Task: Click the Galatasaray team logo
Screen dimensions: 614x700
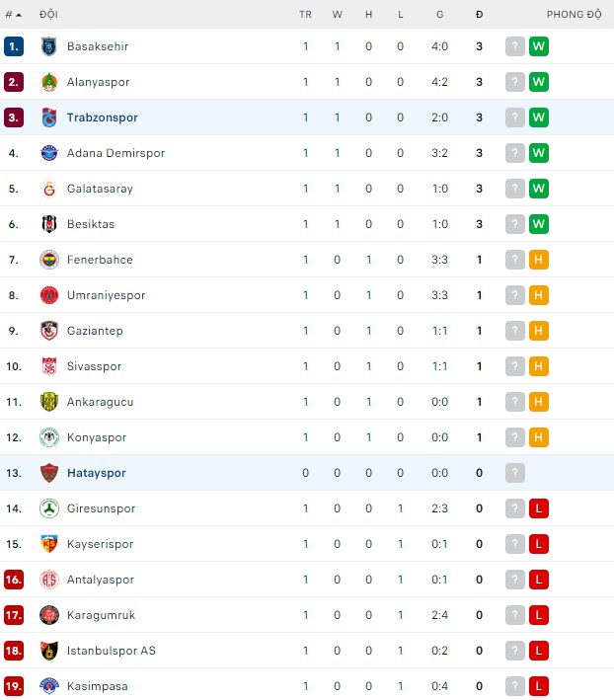Action: [49, 189]
